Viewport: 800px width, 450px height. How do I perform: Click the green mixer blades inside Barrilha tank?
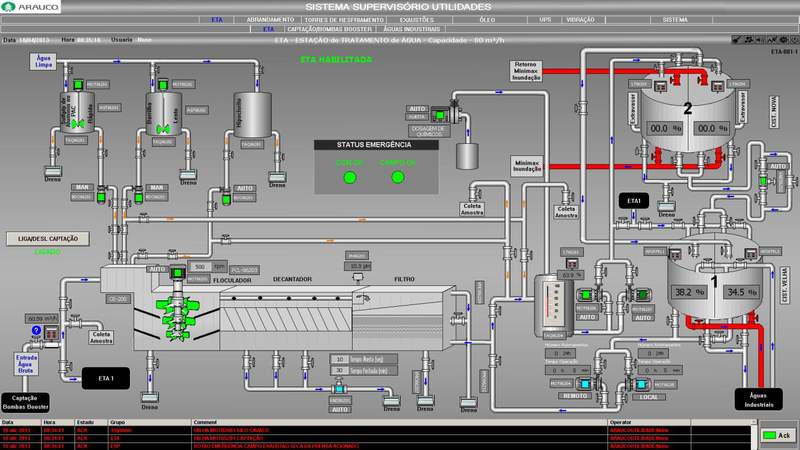pos(163,129)
